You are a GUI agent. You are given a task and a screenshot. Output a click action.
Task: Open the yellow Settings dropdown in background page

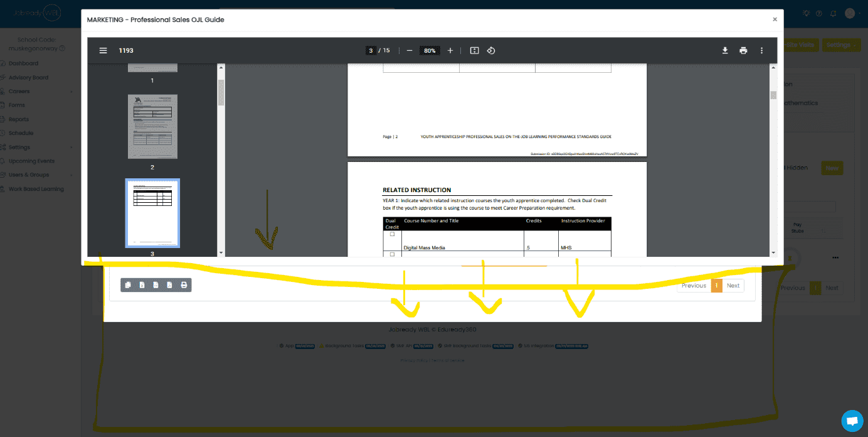pyautogui.click(x=841, y=45)
